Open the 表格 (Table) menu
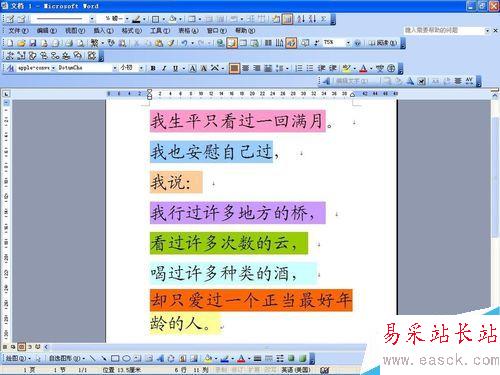The height and width of the screenshot is (375, 500). pyautogui.click(x=188, y=31)
